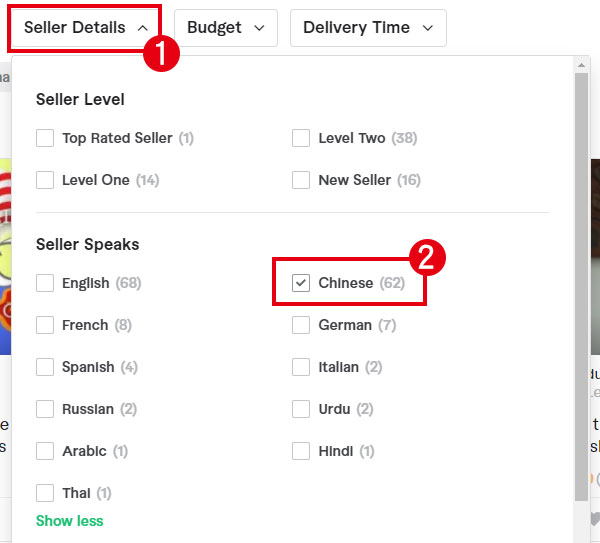
Task: Enable the Level Two seller filter
Action: coord(301,138)
